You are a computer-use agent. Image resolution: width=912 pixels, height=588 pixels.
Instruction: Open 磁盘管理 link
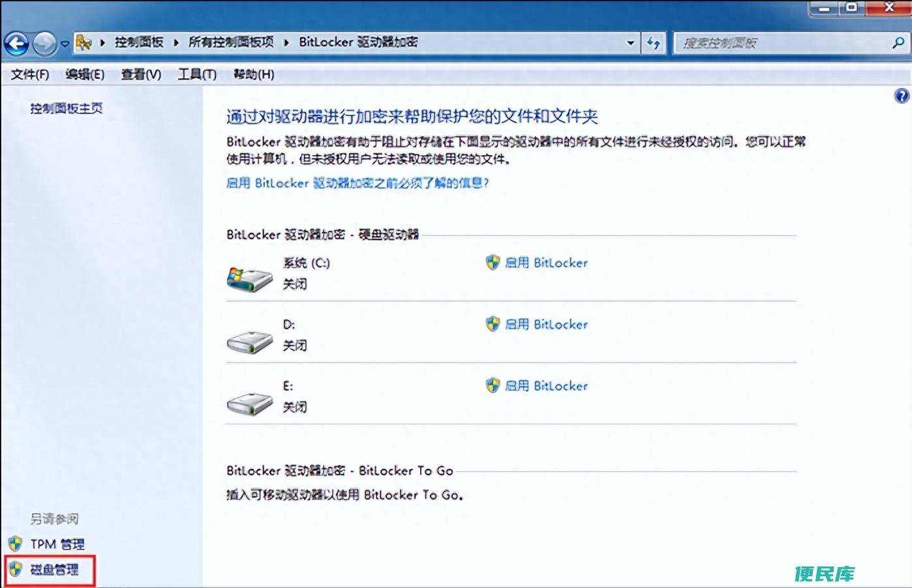(x=54, y=570)
